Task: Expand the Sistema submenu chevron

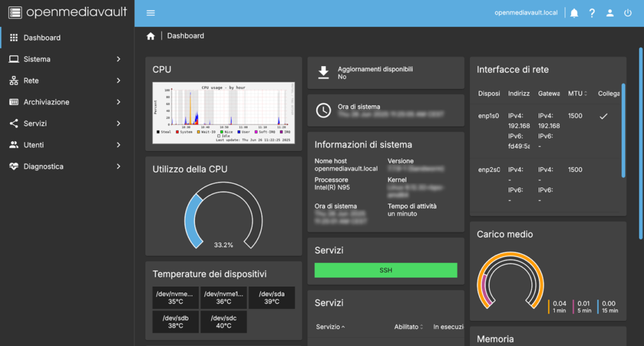Action: pos(118,59)
